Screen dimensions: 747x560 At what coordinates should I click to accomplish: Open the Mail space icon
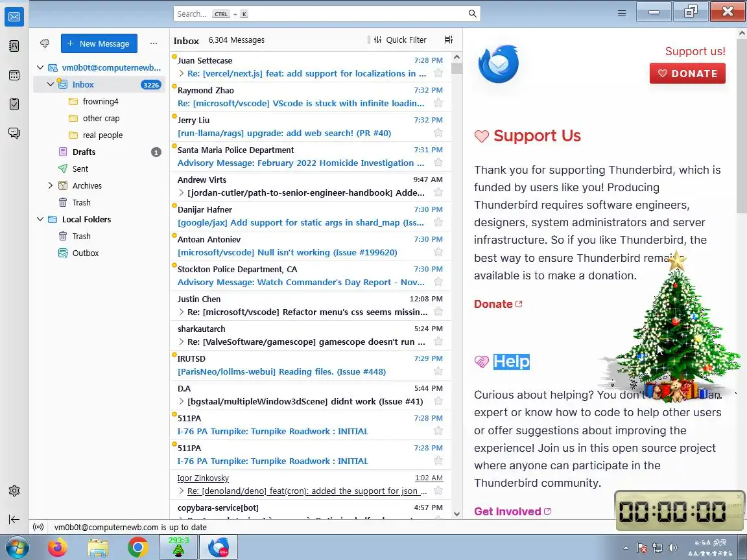pos(14,17)
